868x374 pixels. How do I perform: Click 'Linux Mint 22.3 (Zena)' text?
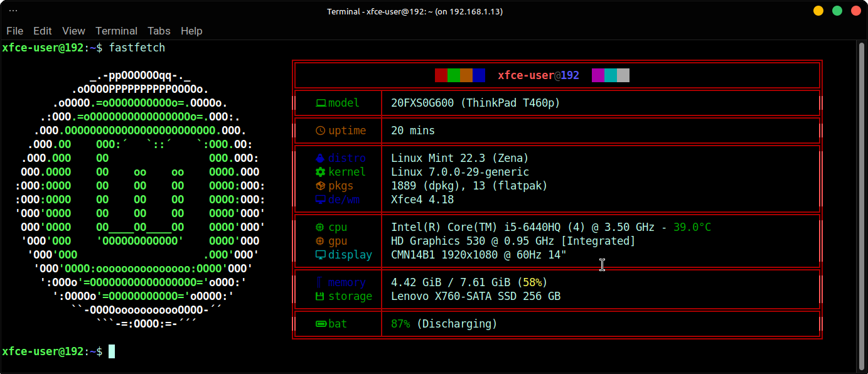[460, 158]
